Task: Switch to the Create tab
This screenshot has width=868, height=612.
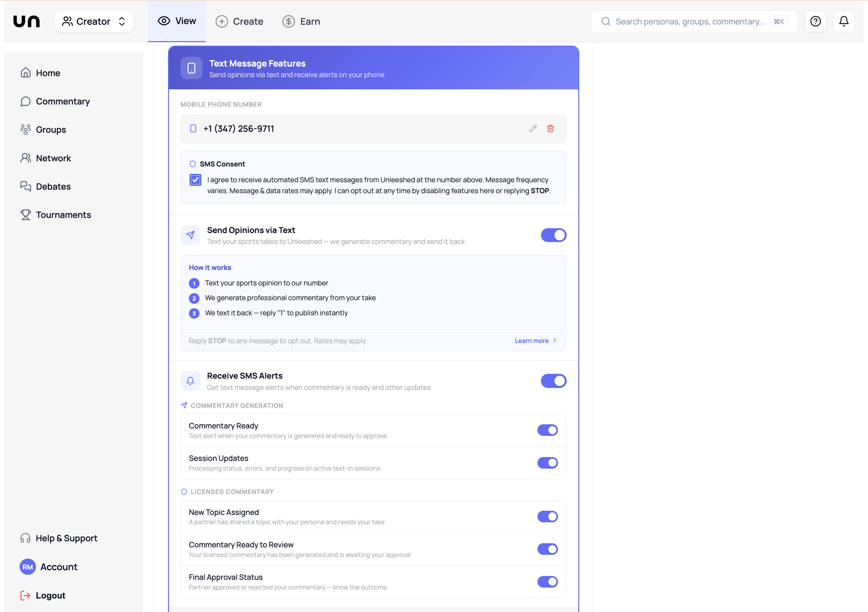Action: coord(239,21)
